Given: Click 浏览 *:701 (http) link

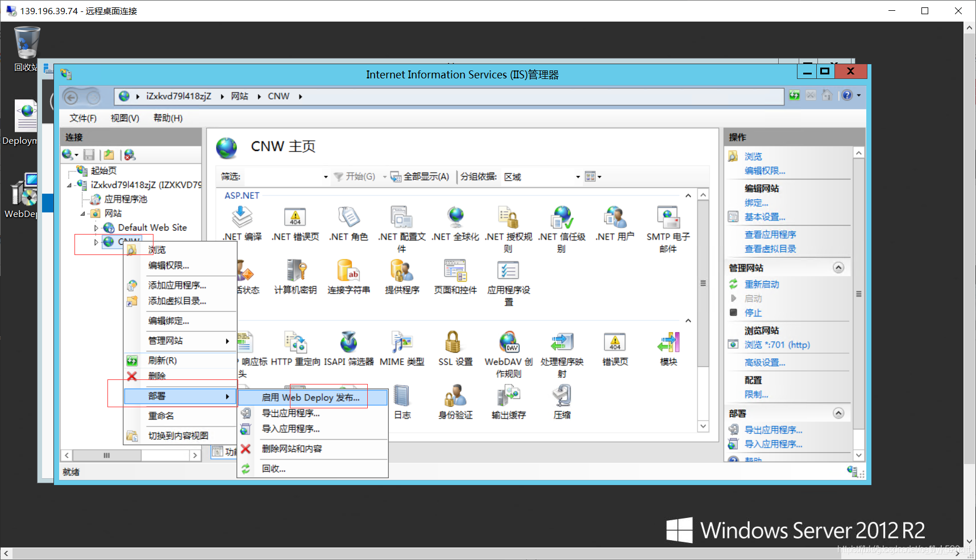Looking at the screenshot, I should [x=777, y=345].
